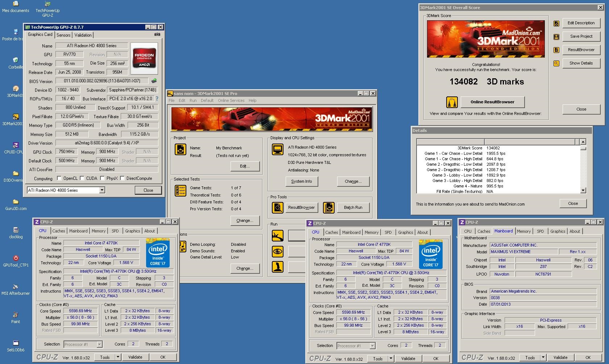Click the Details list scrollbar down arrow
Viewport: 609px width, 364px height.
tap(583, 190)
